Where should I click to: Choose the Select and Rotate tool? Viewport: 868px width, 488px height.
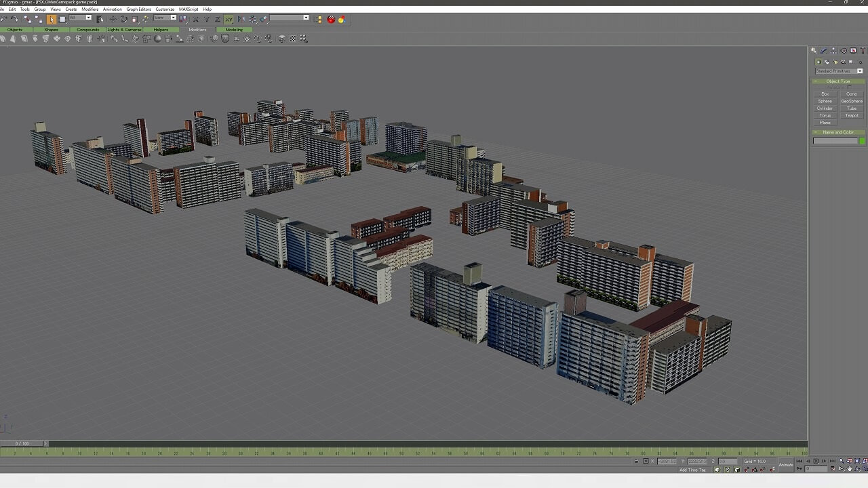[124, 19]
